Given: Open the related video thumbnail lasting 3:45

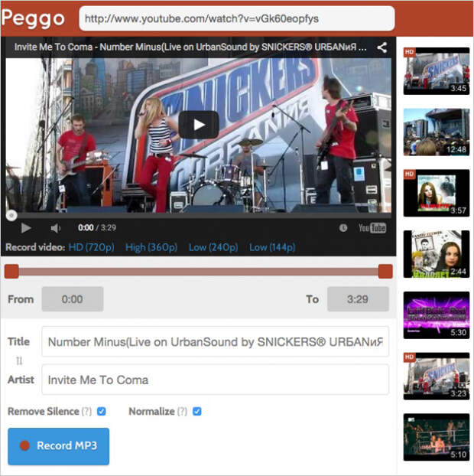Looking at the screenshot, I should pos(437,71).
